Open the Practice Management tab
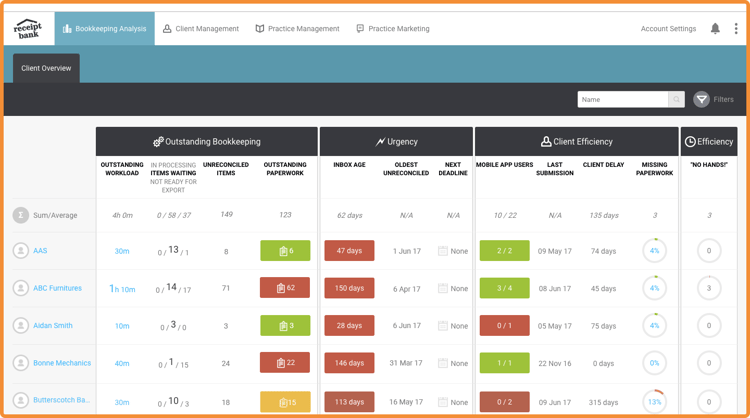 (297, 29)
